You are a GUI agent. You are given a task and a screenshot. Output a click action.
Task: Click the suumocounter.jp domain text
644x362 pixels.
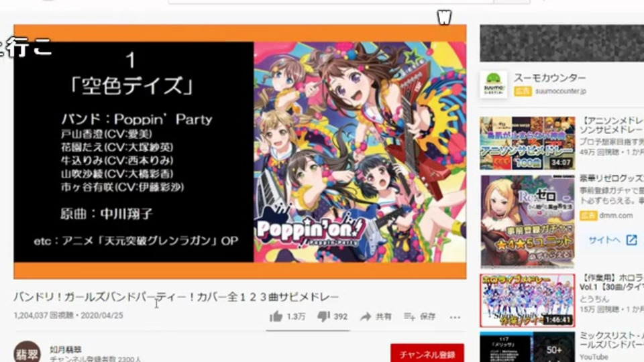coord(561,91)
